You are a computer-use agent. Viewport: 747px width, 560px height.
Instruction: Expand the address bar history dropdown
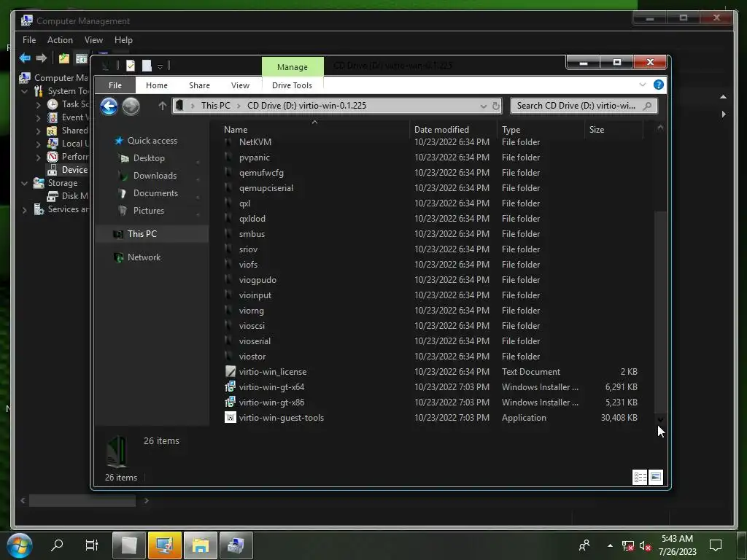[x=483, y=106]
